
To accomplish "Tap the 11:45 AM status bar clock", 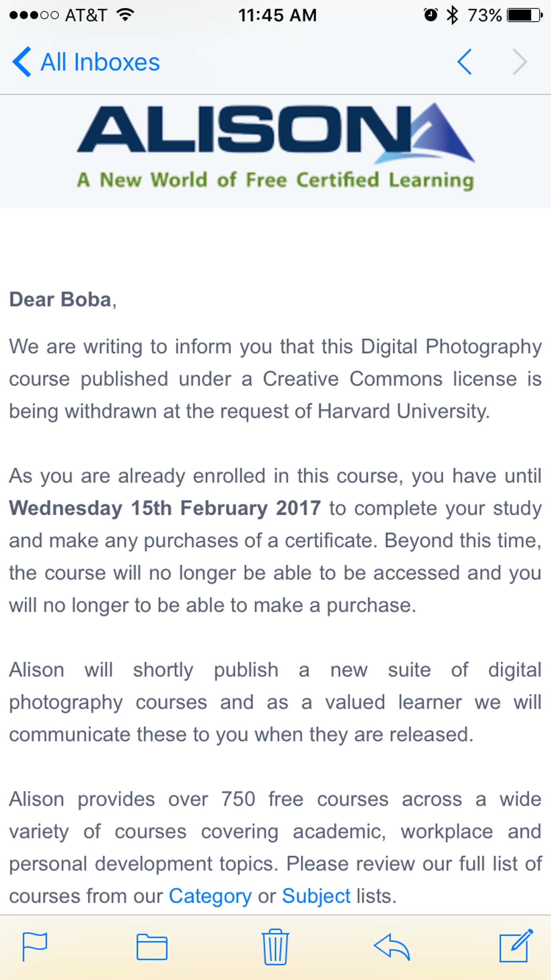I will (278, 15).
